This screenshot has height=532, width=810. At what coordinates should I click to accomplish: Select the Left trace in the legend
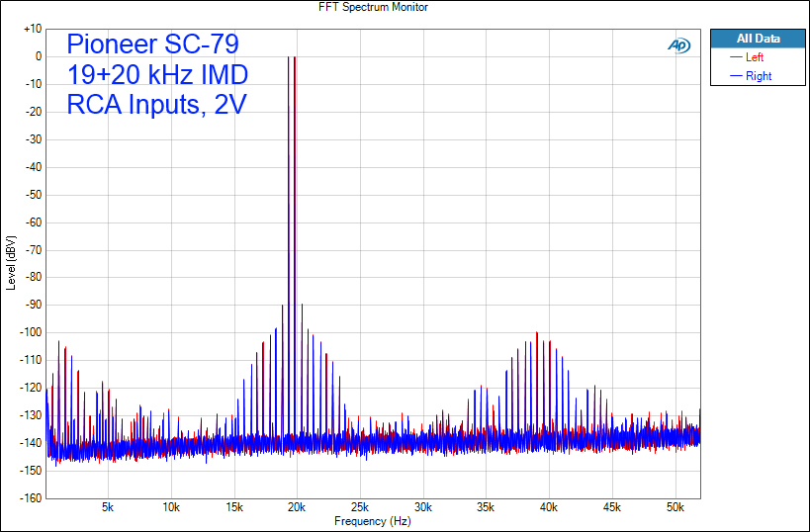[755, 57]
